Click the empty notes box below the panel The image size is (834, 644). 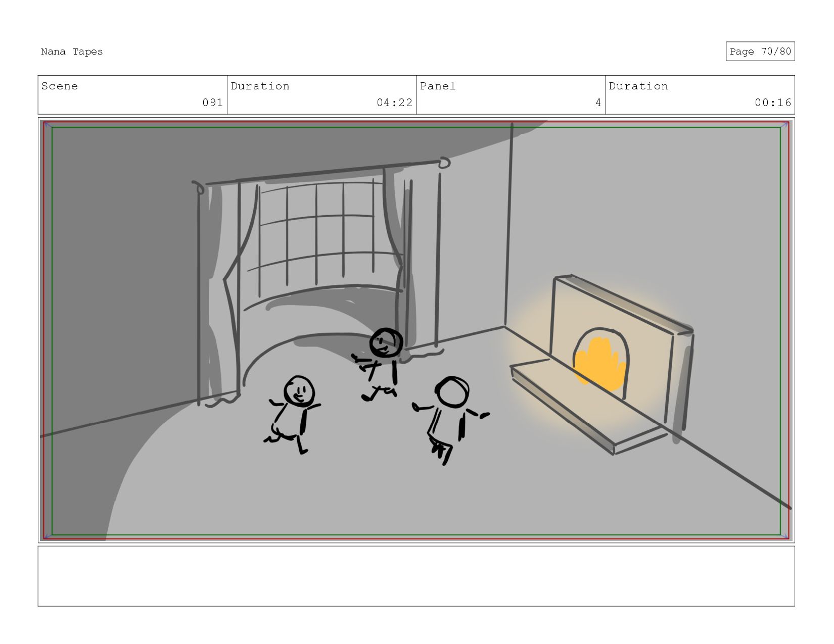(416, 576)
